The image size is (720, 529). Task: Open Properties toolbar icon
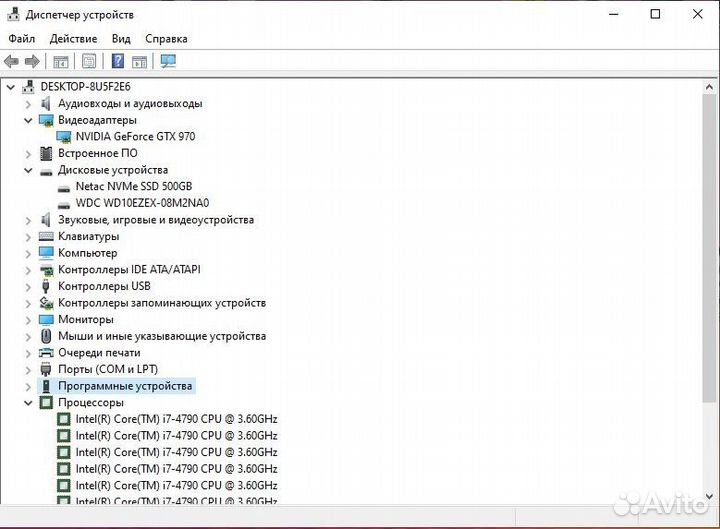[x=89, y=61]
